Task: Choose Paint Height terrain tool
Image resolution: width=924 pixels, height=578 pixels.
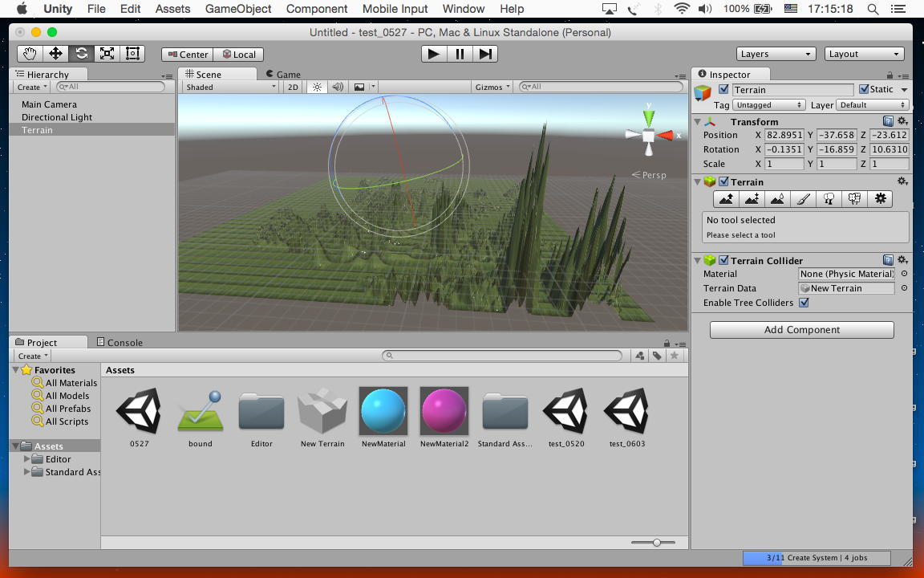Action: point(752,199)
